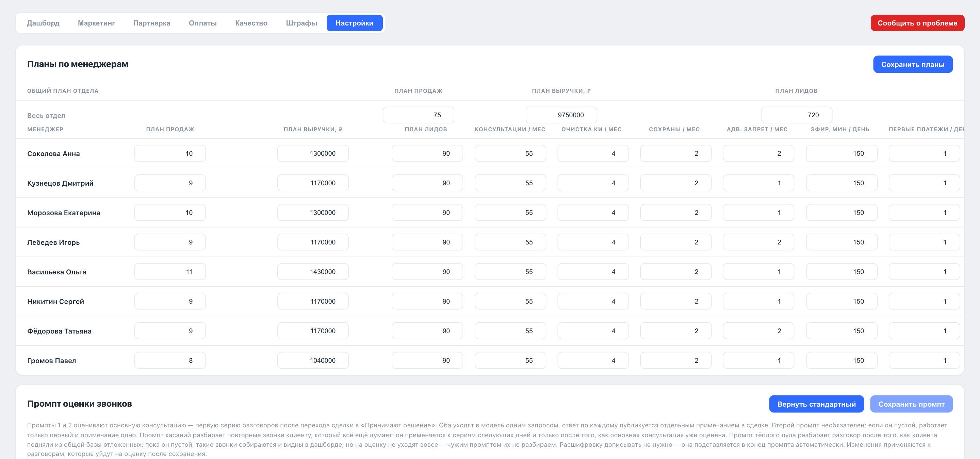The width and height of the screenshot is (980, 459).
Task: Edit department sales plan field with 75
Action: (418, 115)
